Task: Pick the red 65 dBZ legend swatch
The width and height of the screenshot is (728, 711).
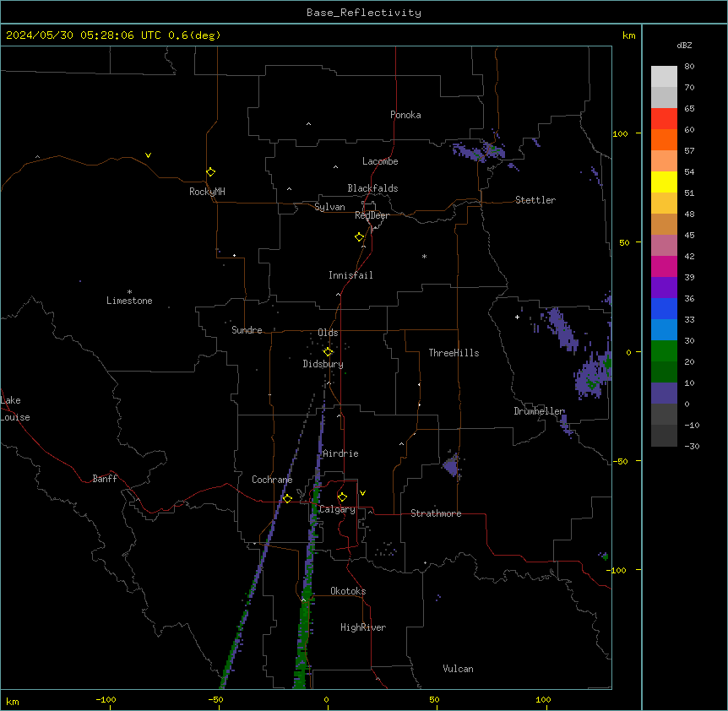Action: (664, 118)
